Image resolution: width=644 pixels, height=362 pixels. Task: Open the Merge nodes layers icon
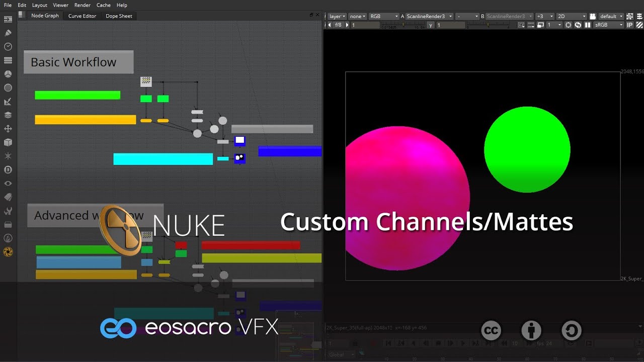[x=8, y=115]
